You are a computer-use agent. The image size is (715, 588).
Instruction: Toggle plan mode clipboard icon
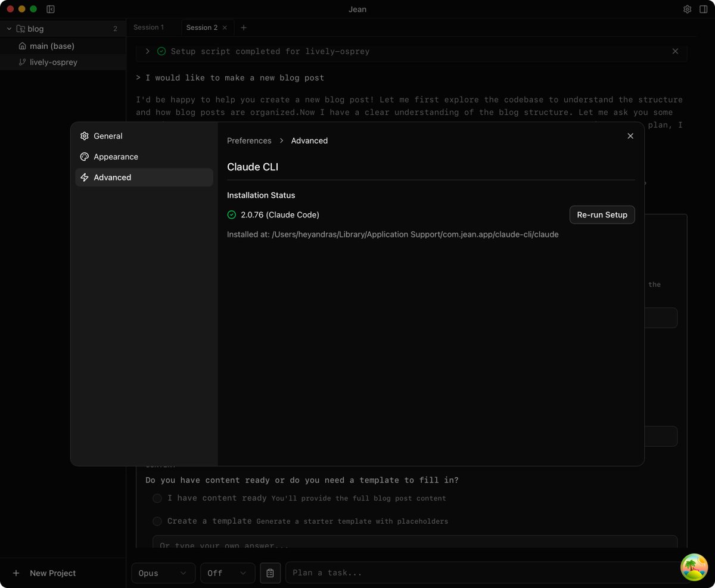click(x=270, y=573)
